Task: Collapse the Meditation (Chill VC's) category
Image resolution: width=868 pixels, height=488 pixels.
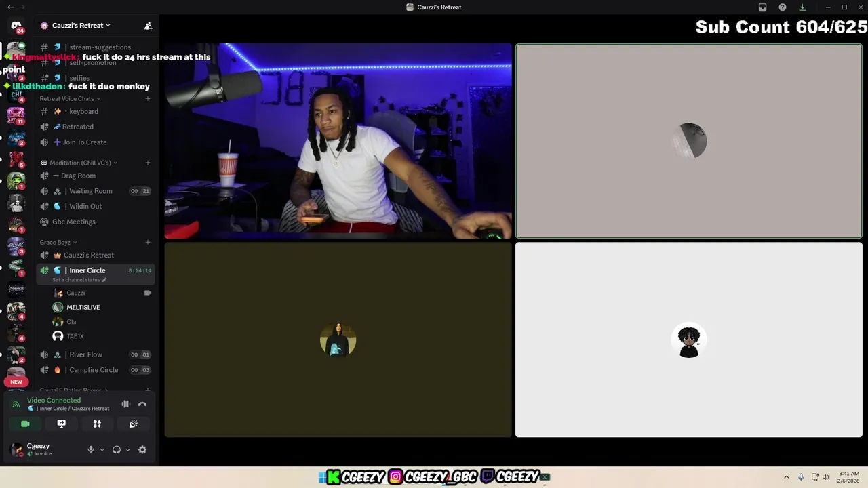Action: click(79, 163)
